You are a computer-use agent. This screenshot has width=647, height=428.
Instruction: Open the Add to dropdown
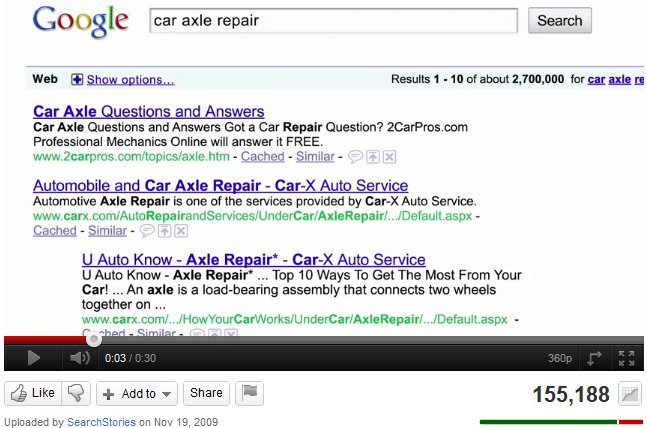click(137, 393)
